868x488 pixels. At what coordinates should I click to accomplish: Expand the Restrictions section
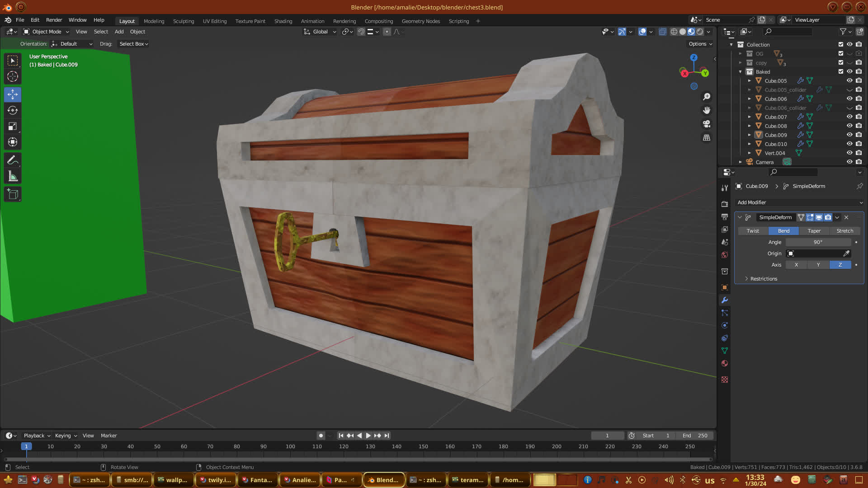tap(764, 279)
